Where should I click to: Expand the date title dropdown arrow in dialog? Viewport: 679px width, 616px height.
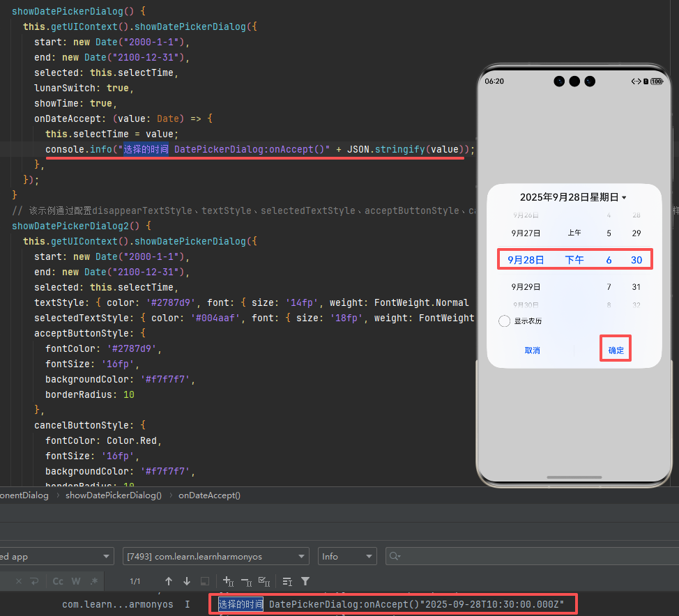tap(624, 198)
